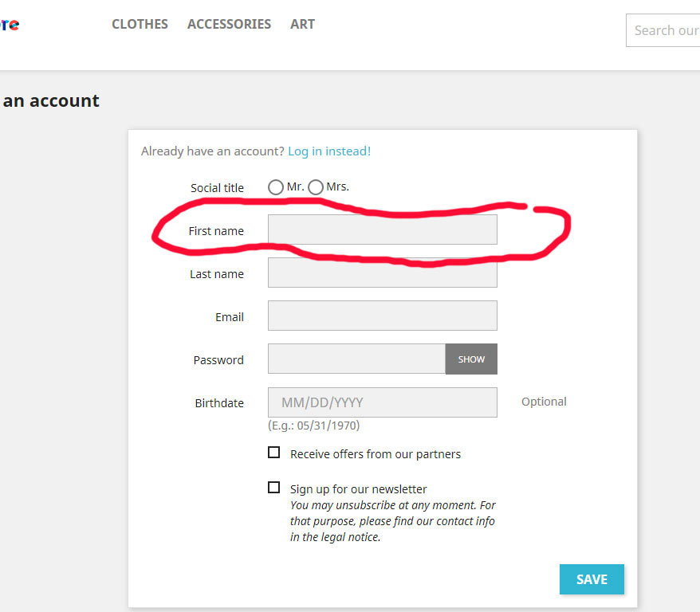Open the CLOTHES menu
Screen dimensions: 700x612
[140, 24]
